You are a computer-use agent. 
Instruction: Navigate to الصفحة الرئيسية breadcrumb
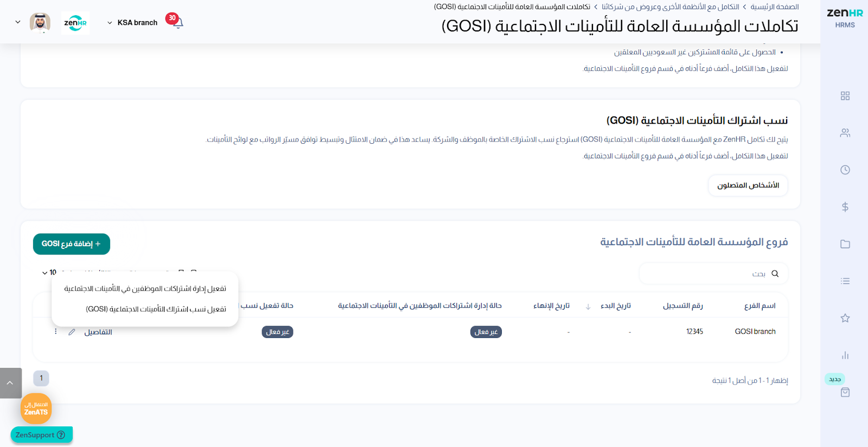pyautogui.click(x=775, y=7)
